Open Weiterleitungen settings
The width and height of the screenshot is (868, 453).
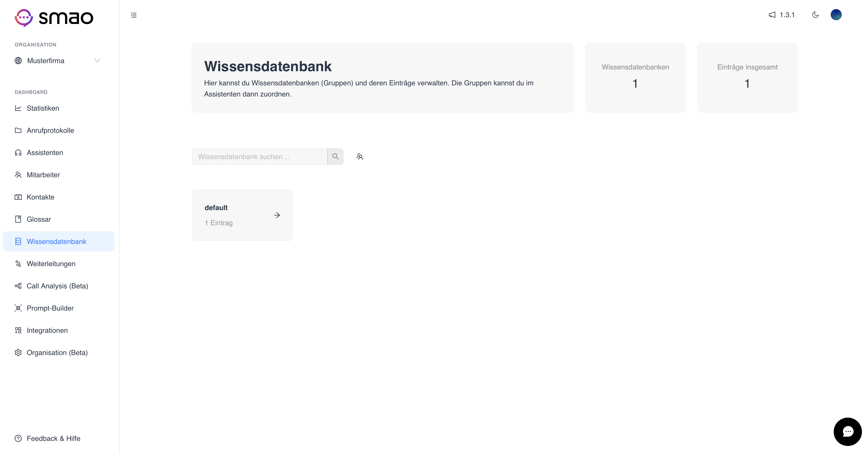(51, 264)
